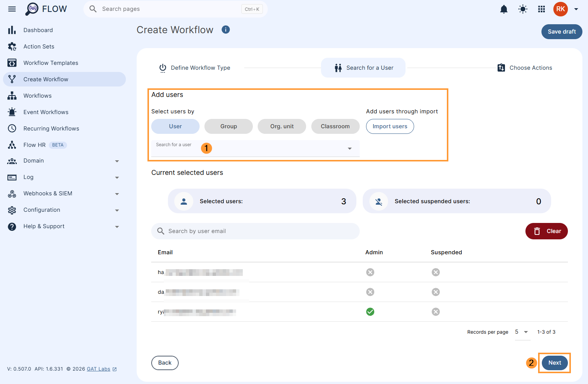Select users by Classroom option
The width and height of the screenshot is (588, 384).
point(336,126)
